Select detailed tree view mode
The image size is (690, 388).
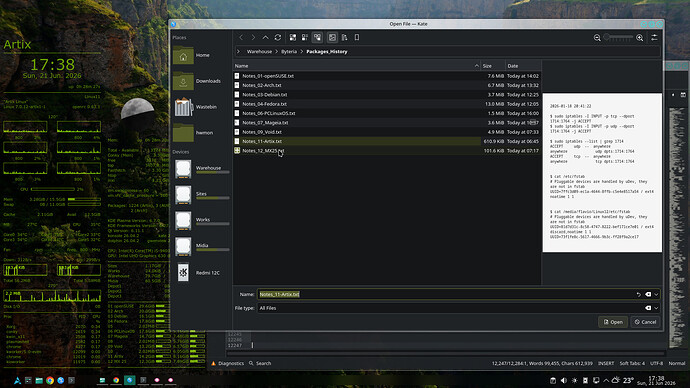[x=317, y=38]
